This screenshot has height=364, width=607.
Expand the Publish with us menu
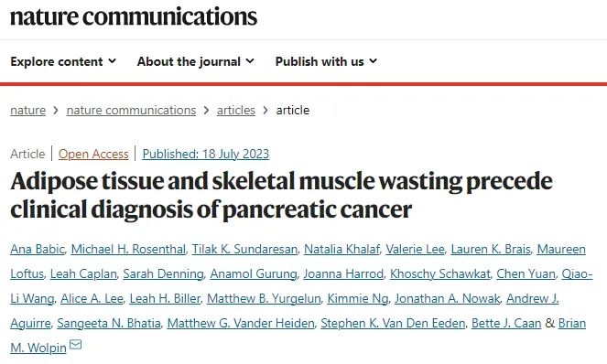click(x=326, y=61)
